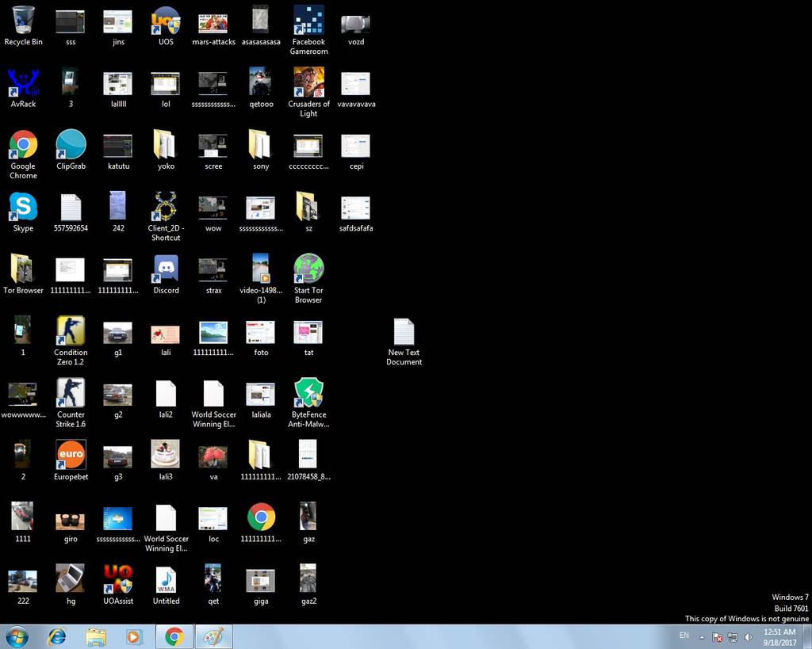Image resolution: width=812 pixels, height=649 pixels.
Task: Open the EN language switcher
Action: [684, 636]
